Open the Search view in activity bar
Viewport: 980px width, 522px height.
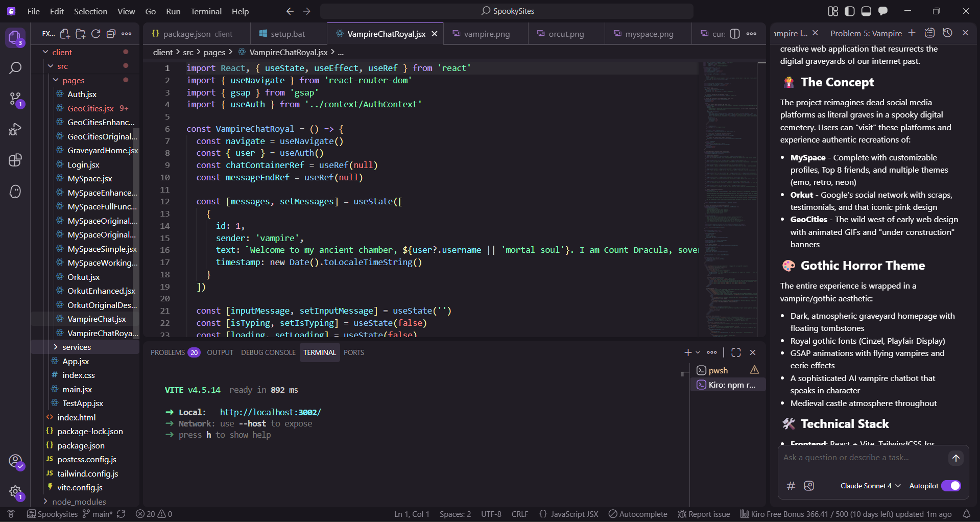(x=15, y=68)
